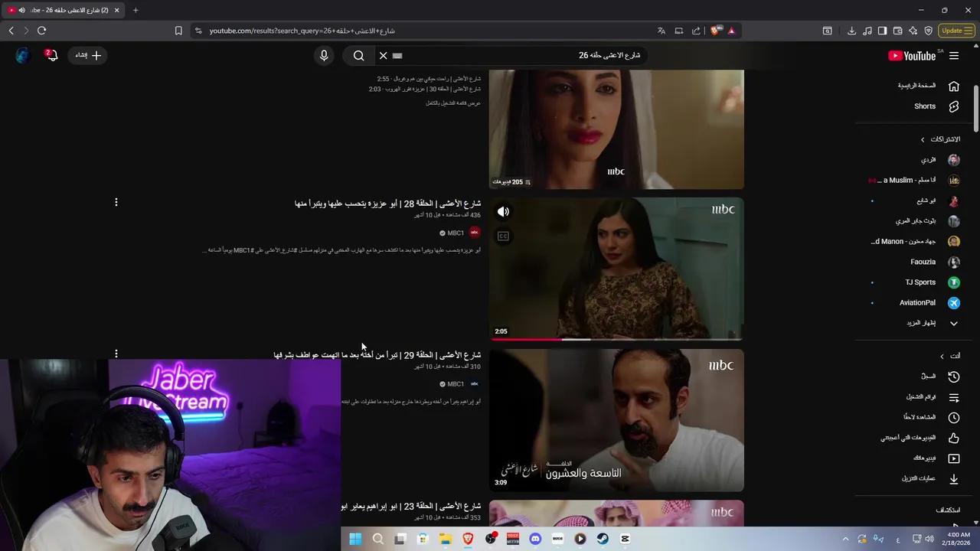The image size is (980, 551).
Task: Click the Brave Rewards triangle icon
Action: (x=731, y=31)
